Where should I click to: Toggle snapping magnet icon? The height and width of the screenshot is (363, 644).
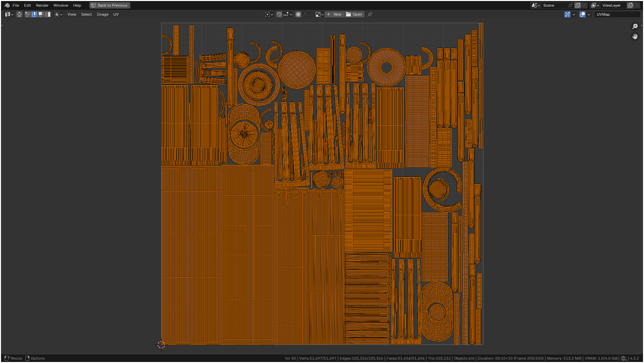pos(279,14)
